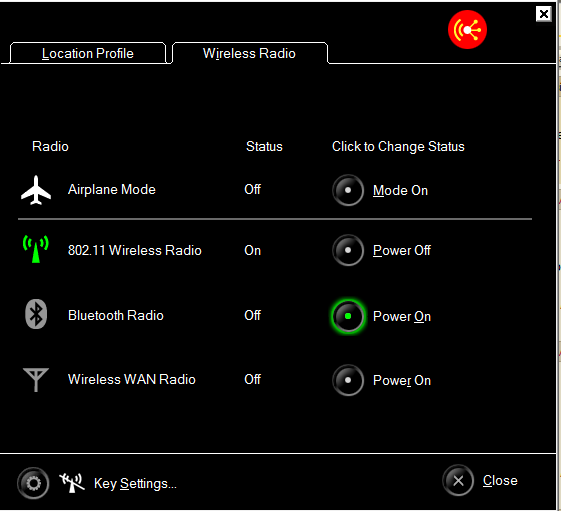Click the Click to Change Status header
Image resolution: width=561 pixels, height=511 pixels.
pos(398,146)
